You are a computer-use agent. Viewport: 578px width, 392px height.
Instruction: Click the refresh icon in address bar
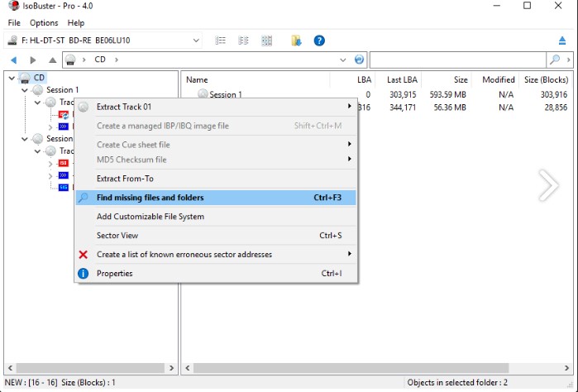point(359,60)
